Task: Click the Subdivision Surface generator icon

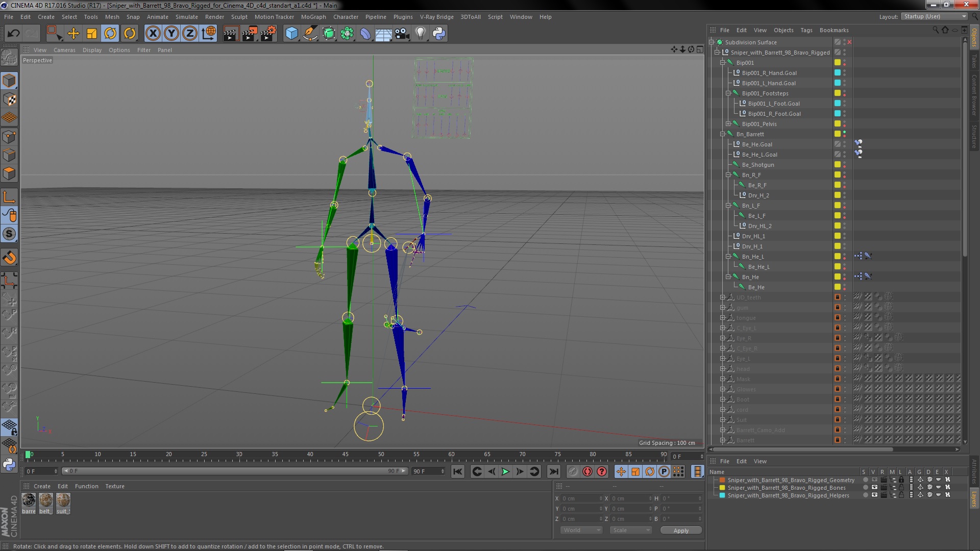Action: 329,34
